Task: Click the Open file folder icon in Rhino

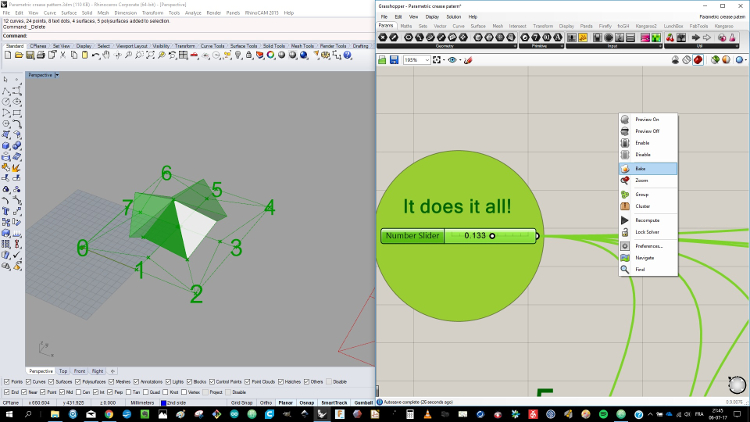Action: 19,56
